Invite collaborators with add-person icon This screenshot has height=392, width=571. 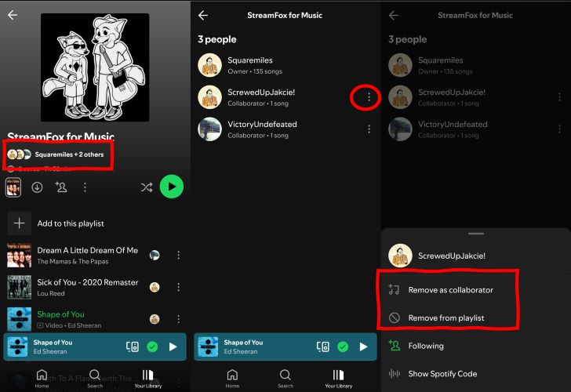tap(61, 187)
